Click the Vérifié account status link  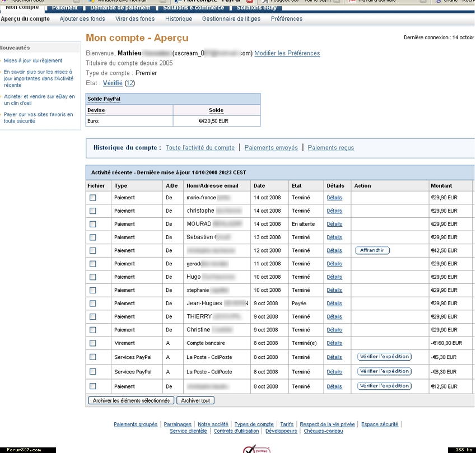coord(113,83)
